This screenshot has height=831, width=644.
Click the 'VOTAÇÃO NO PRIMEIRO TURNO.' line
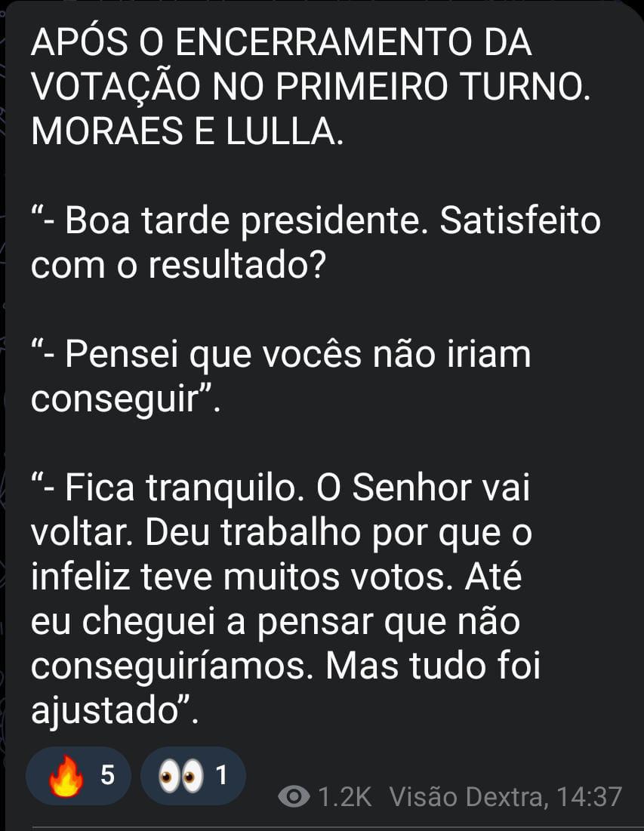310,86
